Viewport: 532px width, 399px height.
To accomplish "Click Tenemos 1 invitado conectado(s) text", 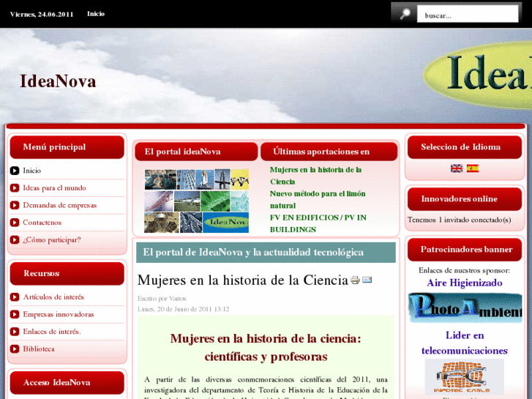I will point(460,220).
